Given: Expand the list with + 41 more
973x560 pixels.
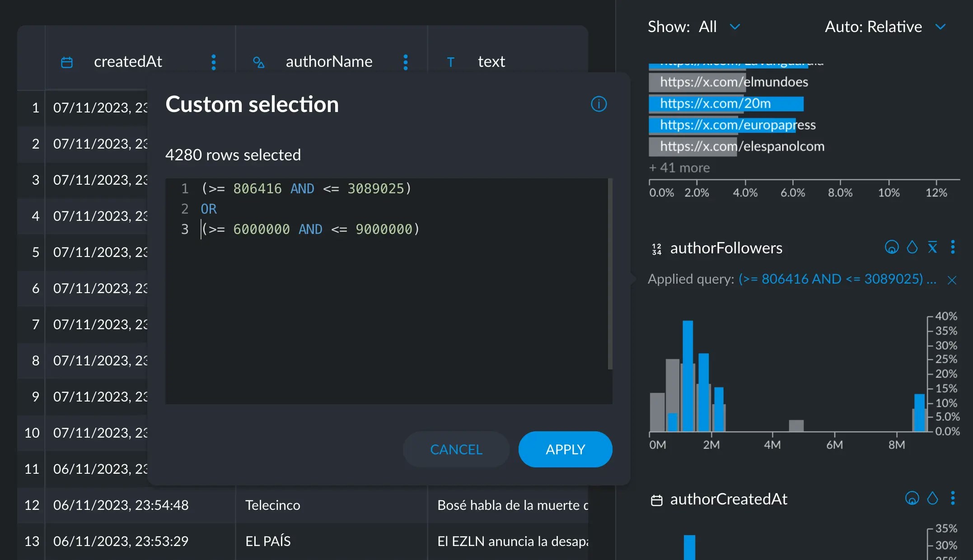Looking at the screenshot, I should 679,167.
